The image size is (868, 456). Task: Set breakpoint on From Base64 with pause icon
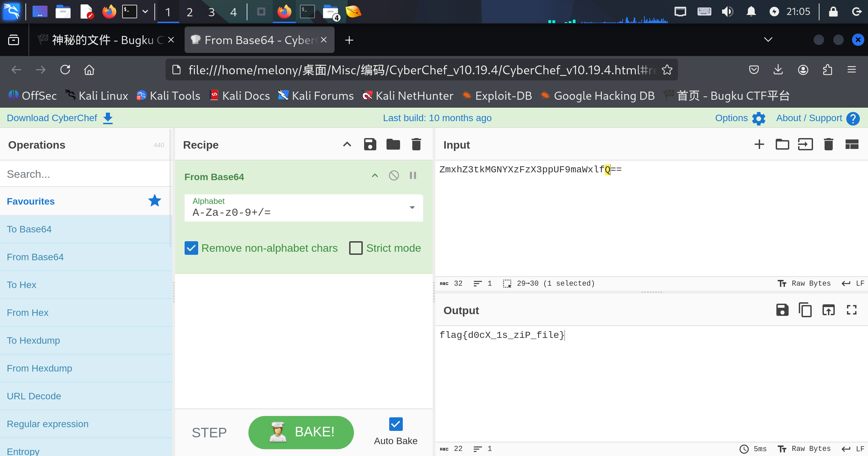(413, 175)
